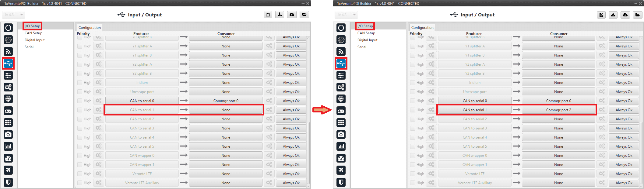
Task: Select the USB Input/Output icon in left window sidebar
Action: pyautogui.click(x=8, y=64)
